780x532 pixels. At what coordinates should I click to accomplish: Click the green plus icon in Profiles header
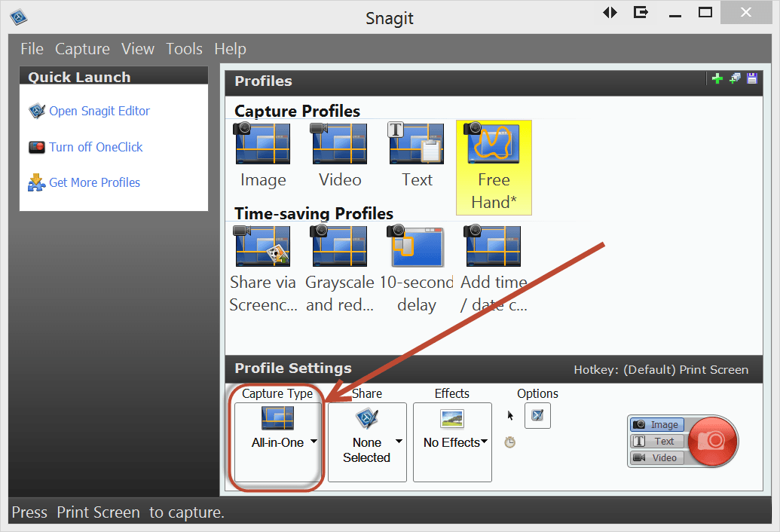(717, 78)
